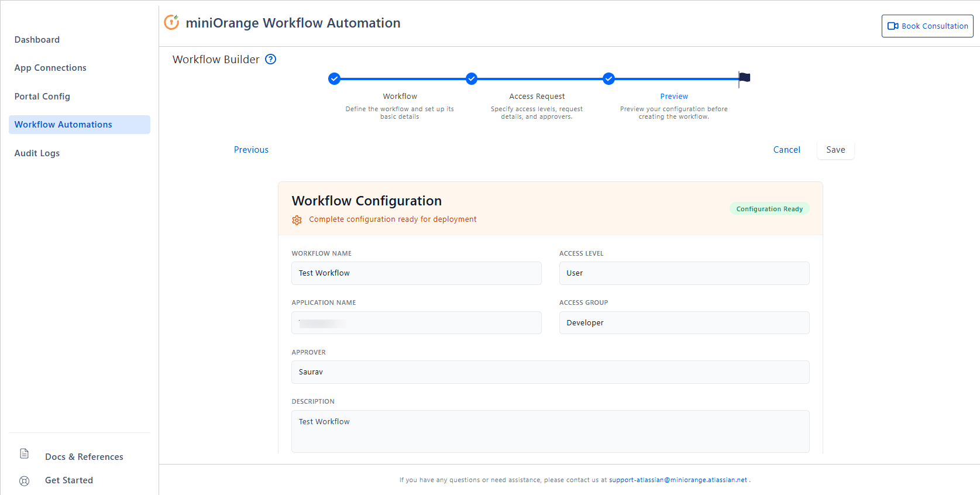This screenshot has width=980, height=495.
Task: Cancel the workflow creation
Action: pyautogui.click(x=786, y=150)
